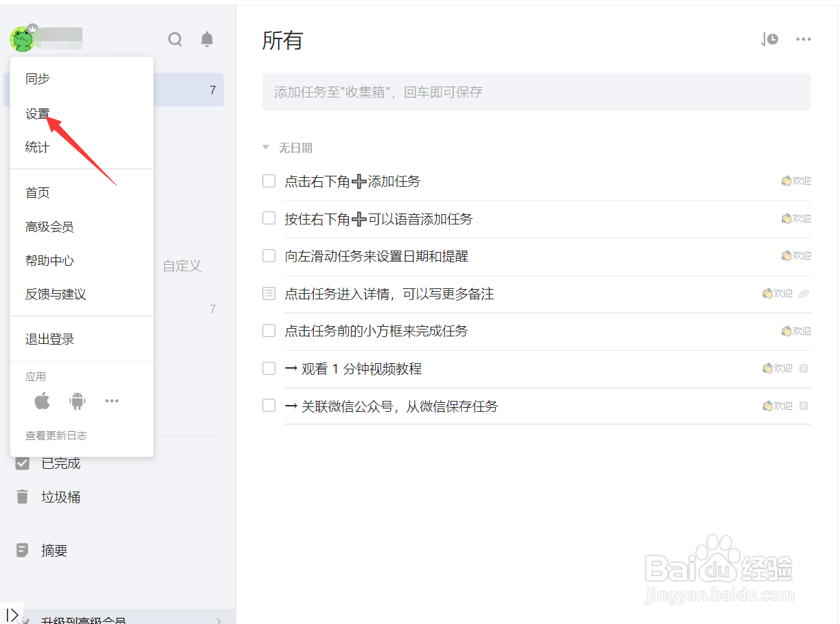Screen dimensions: 840x624
Task: Check the '观看 1 分钟视频教程' checkbox
Action: coord(269,369)
